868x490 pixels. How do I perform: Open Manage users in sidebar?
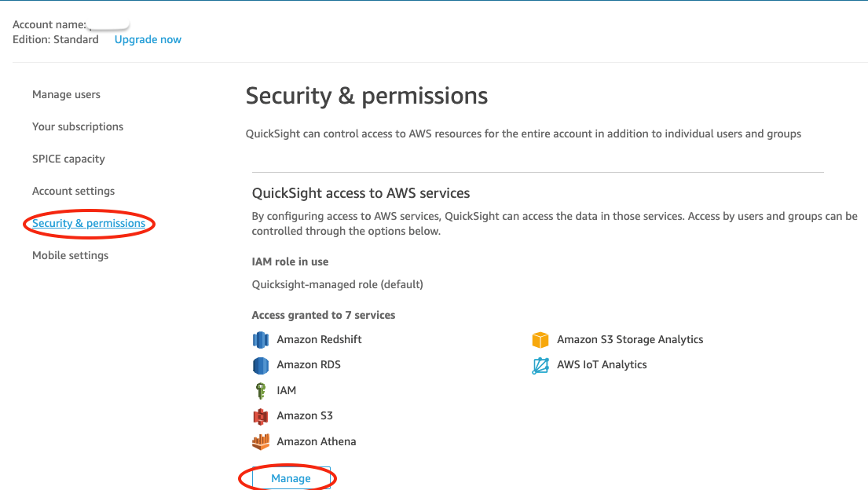[x=66, y=94]
